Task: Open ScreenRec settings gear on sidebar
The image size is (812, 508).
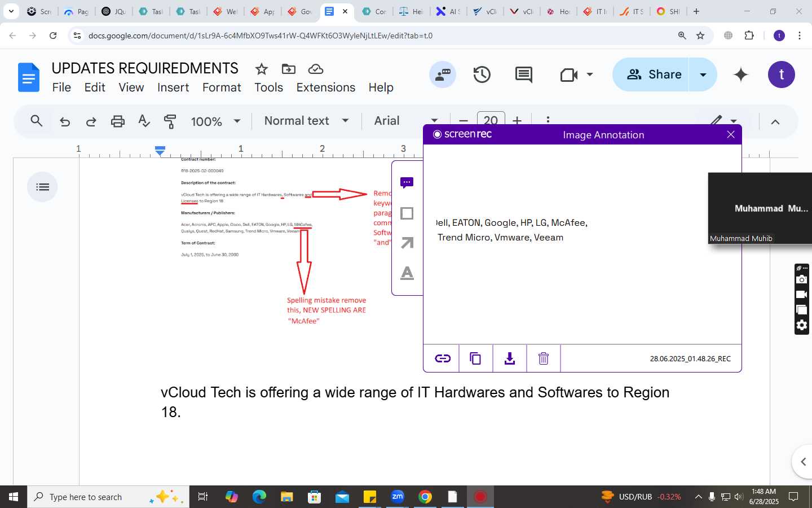Action: point(802,325)
